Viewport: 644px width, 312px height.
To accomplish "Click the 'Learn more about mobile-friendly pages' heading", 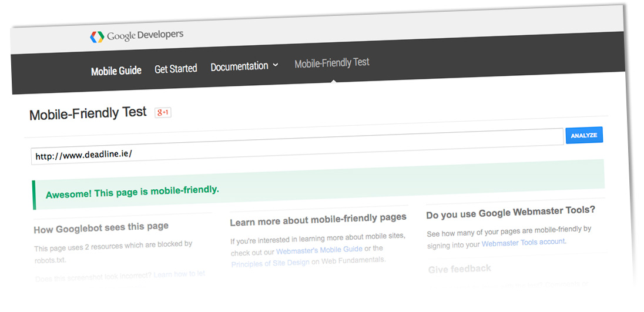I will [x=318, y=220].
